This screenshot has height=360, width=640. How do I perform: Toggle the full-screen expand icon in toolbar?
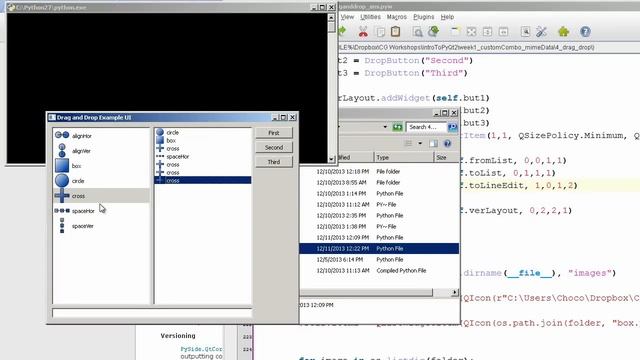471,32
